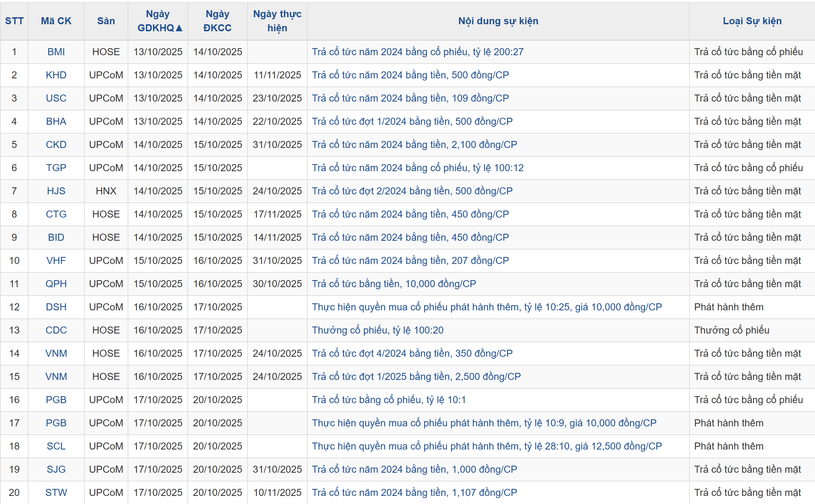Click the Ngày ĐKCC column header
Screen dimensions: 815x504
217,21
